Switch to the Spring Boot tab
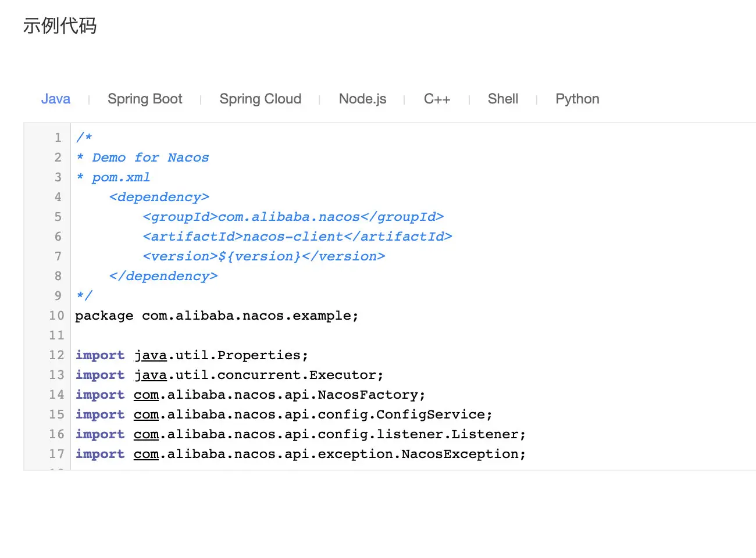The image size is (756, 558). click(145, 99)
